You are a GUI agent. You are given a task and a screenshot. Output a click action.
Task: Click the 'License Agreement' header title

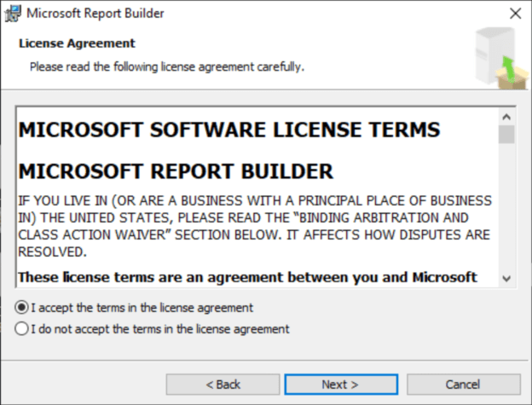click(77, 43)
